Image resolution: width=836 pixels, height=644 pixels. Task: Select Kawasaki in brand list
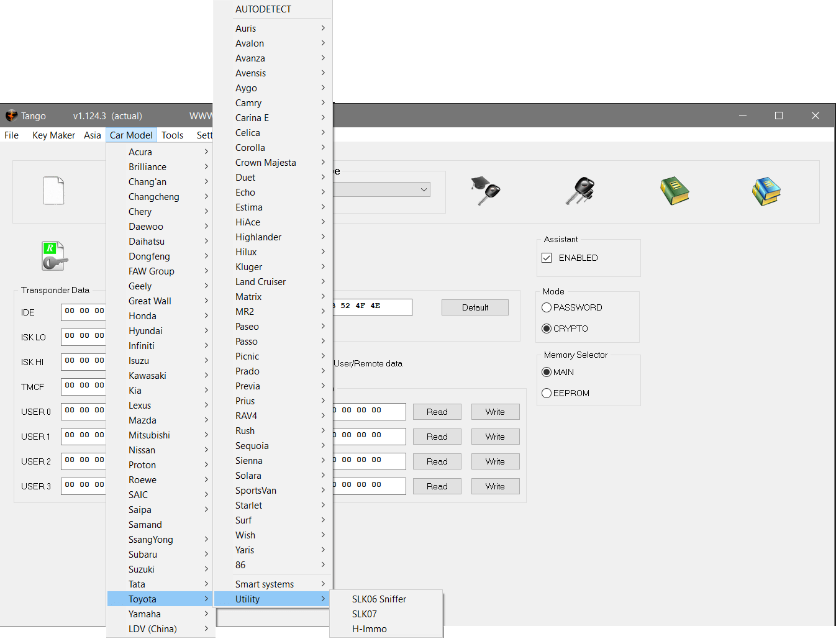[x=161, y=376]
